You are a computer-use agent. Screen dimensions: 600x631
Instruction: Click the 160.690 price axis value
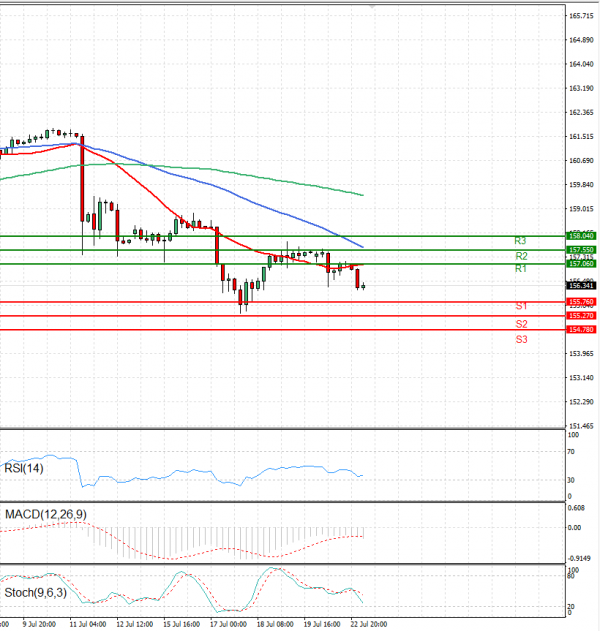(x=581, y=161)
